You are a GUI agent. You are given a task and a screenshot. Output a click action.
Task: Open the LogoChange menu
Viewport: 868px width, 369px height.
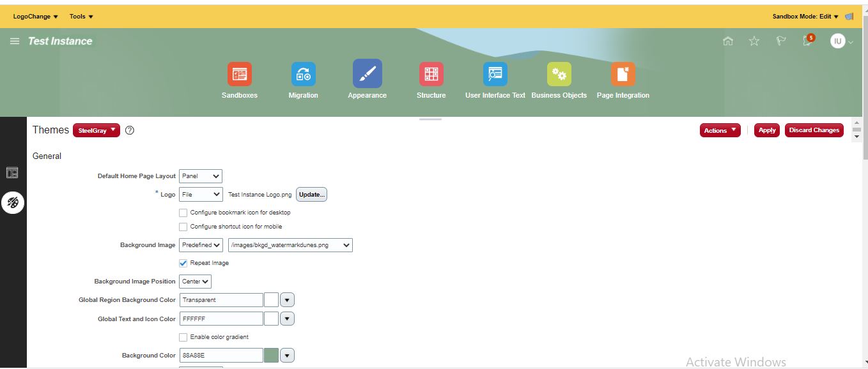tap(35, 17)
